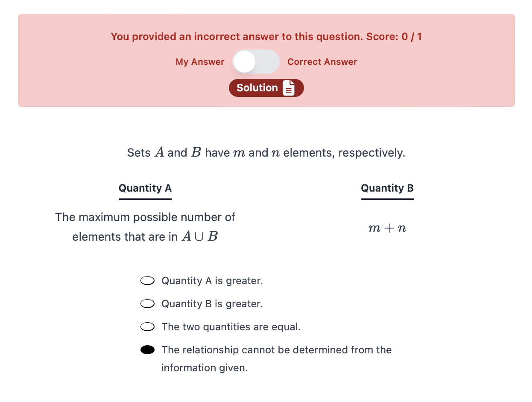Screen dimensions: 532x402
Task: Click the filled "cannot be determined" radio button
Action: click(x=147, y=350)
